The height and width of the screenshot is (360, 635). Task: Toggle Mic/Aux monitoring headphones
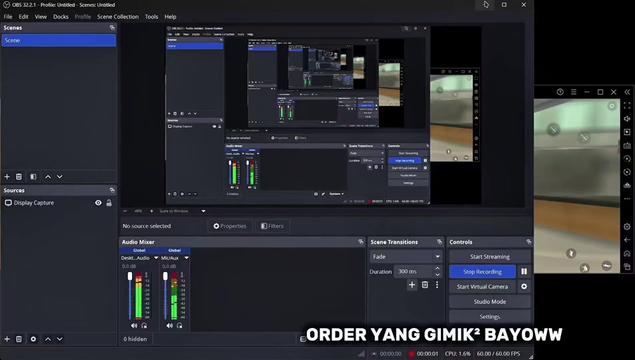click(179, 326)
